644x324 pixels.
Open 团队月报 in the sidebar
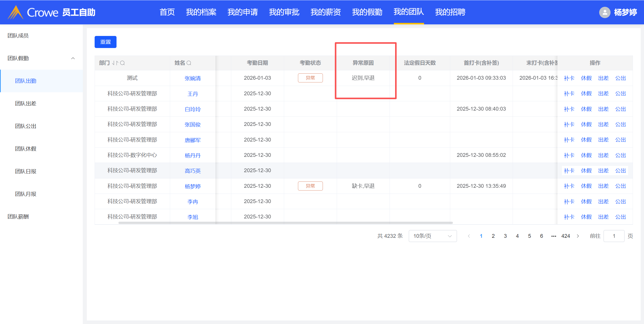[x=26, y=194]
